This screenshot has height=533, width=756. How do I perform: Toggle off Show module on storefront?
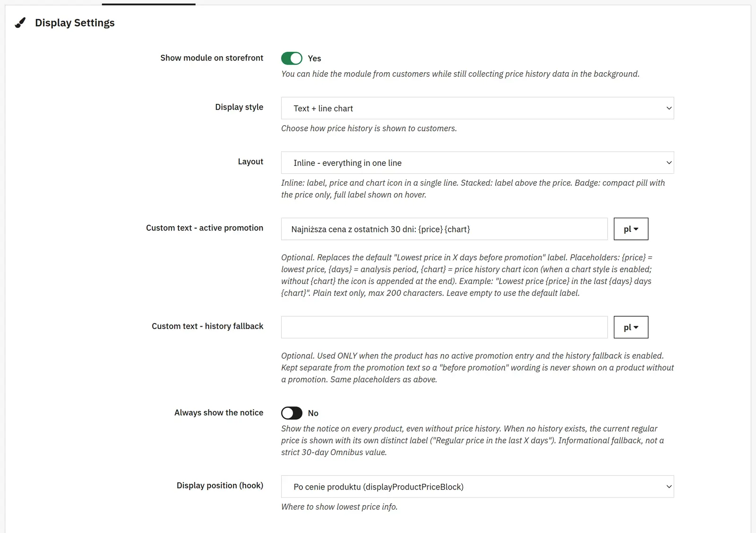coord(292,58)
